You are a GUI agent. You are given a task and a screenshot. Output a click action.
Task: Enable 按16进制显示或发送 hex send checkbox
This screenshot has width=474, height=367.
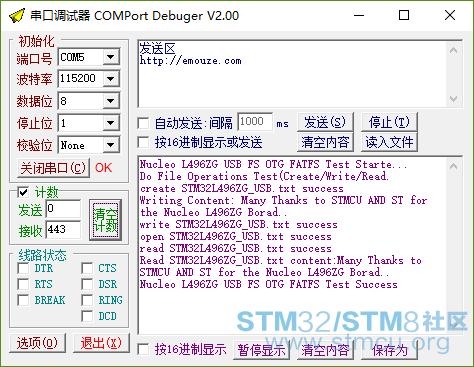click(143, 143)
